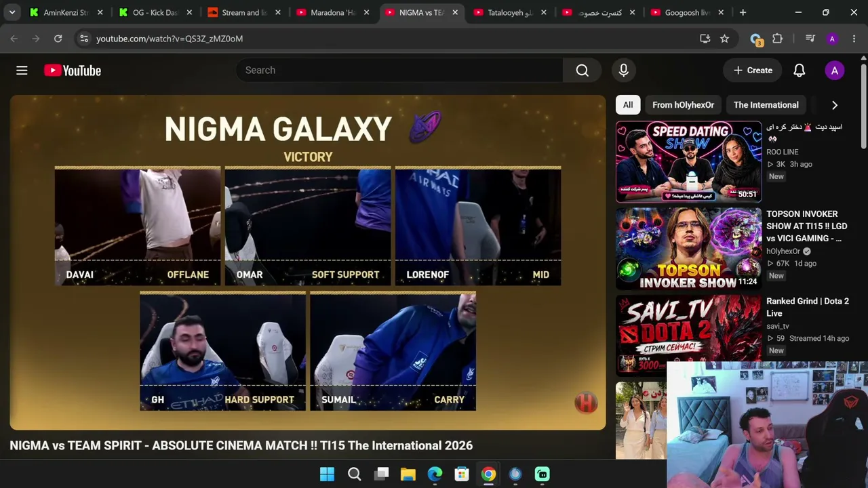The width and height of the screenshot is (868, 488).
Task: Go forward in Chrome history
Action: pos(36,39)
